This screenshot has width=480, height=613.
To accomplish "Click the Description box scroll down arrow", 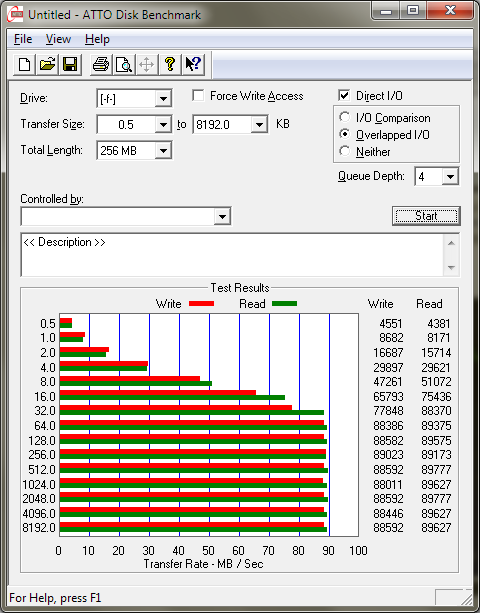I will point(451,268).
